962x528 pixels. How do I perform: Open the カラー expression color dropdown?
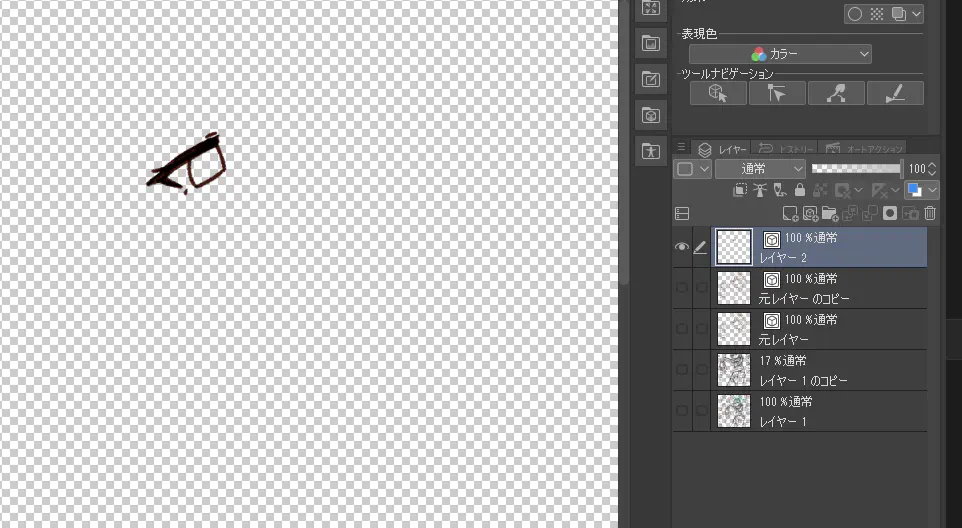780,54
